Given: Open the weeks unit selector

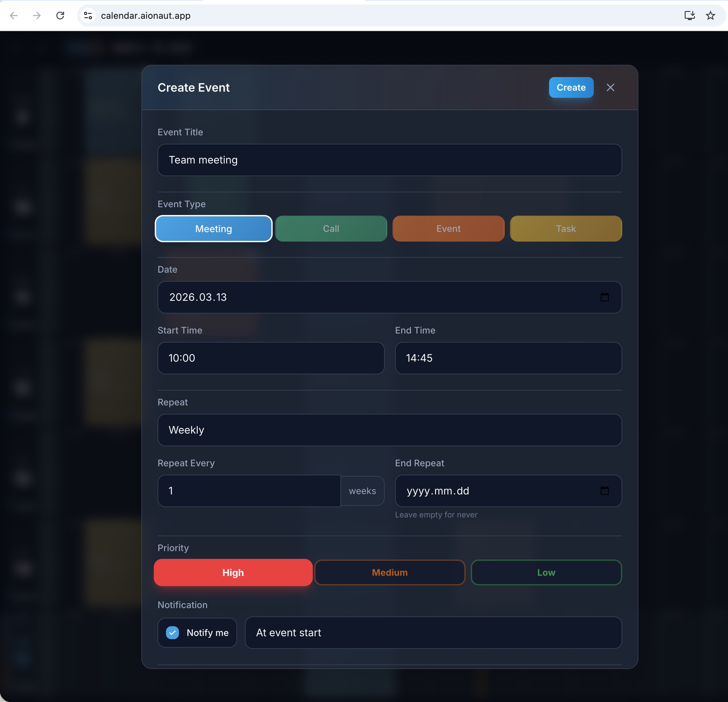Looking at the screenshot, I should coord(362,491).
